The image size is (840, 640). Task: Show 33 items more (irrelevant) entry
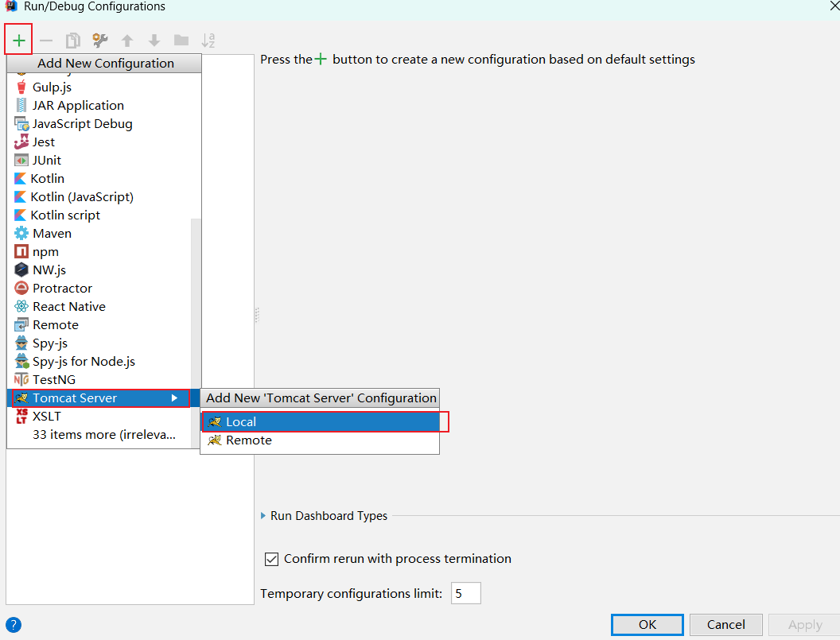point(99,434)
